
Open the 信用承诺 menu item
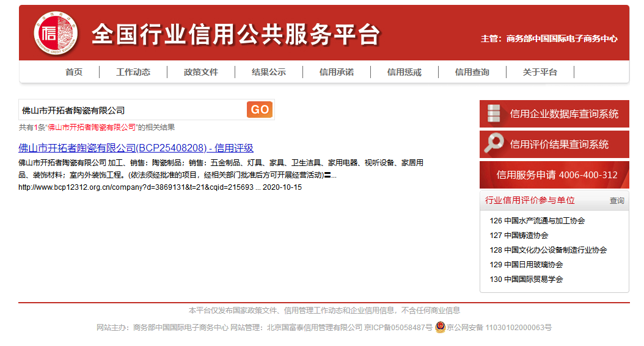[x=337, y=72]
